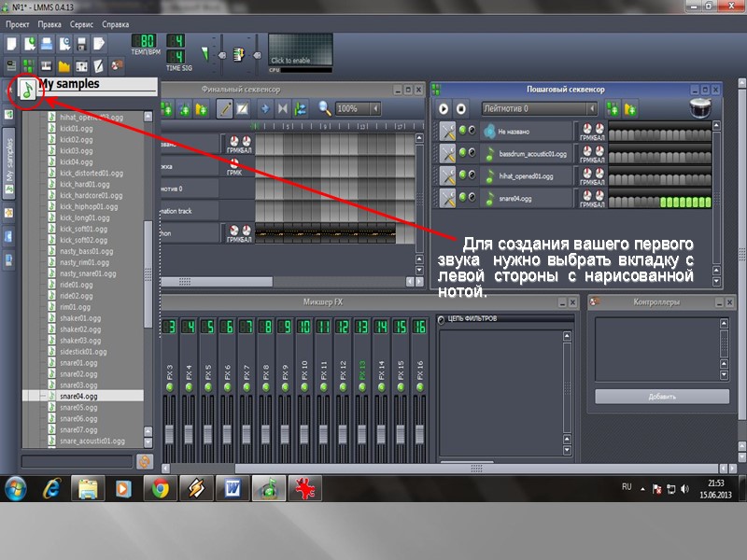Screen dimensions: 747x560
Task: Click the master pitch slider handle
Action: coord(257,55)
